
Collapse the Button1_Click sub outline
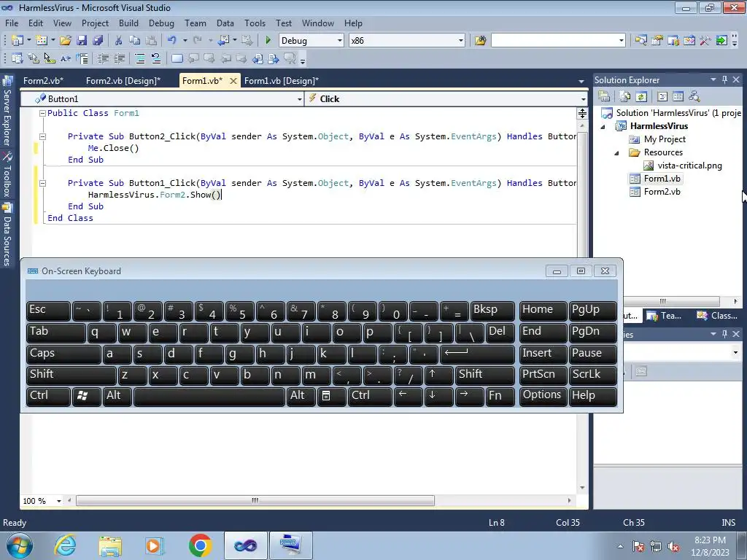pyautogui.click(x=42, y=183)
